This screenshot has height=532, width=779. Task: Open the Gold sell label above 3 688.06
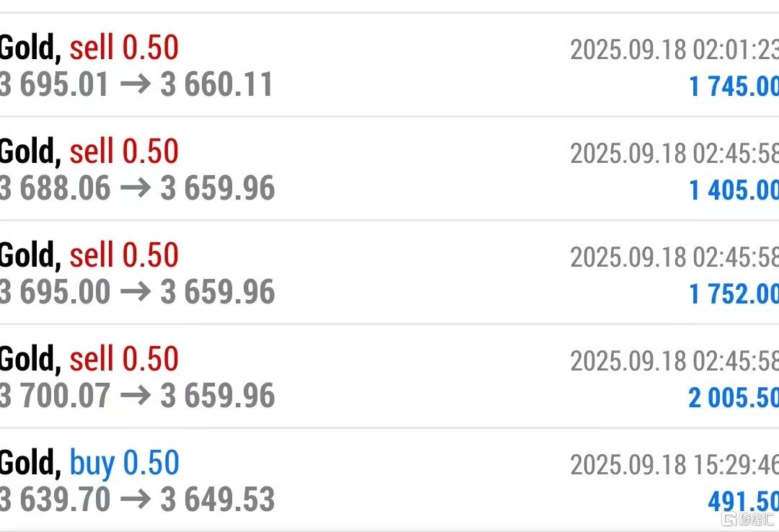tap(89, 151)
